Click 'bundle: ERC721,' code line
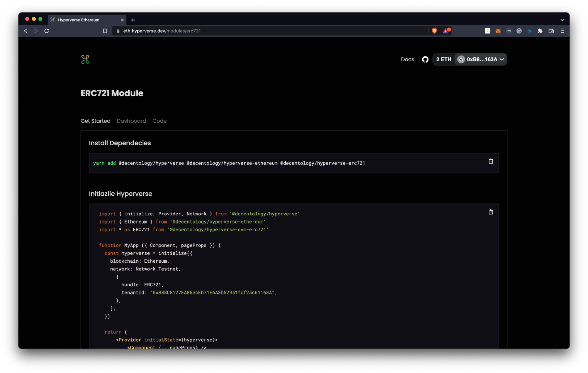 [142, 285]
